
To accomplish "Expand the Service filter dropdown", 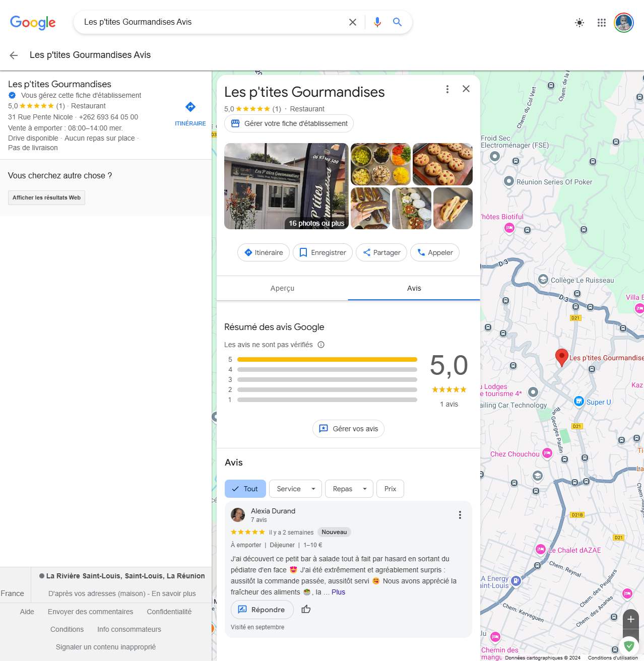I will [x=295, y=489].
